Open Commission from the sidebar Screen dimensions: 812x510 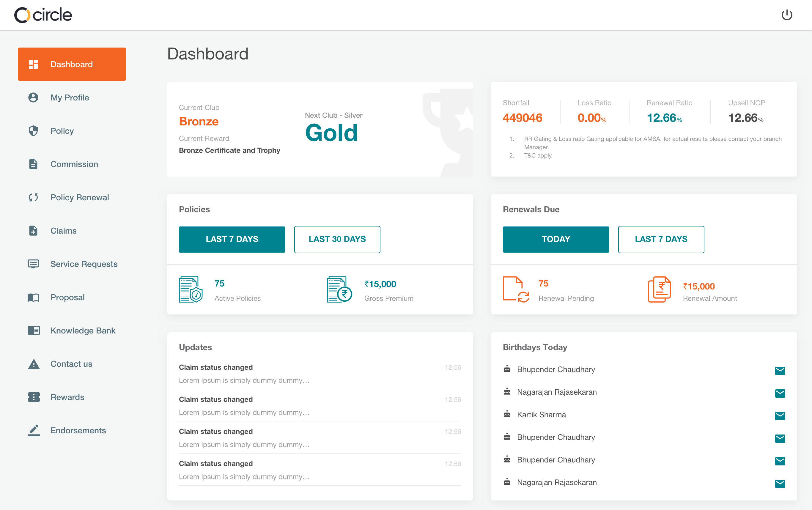pos(74,164)
